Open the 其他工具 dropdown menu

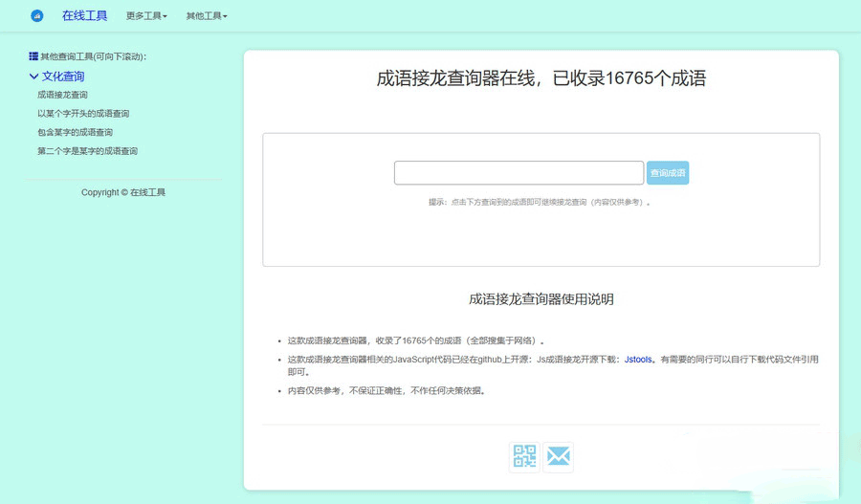tap(207, 16)
